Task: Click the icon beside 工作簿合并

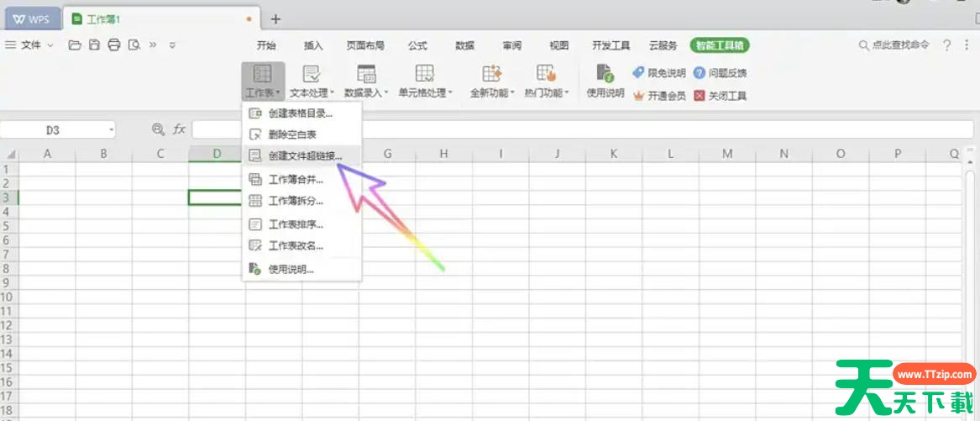Action: [x=255, y=180]
